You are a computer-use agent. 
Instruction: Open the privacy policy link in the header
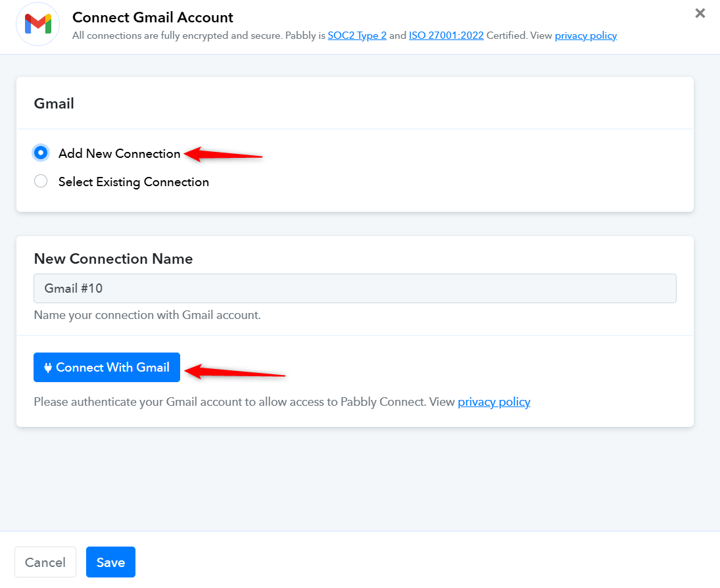[585, 36]
